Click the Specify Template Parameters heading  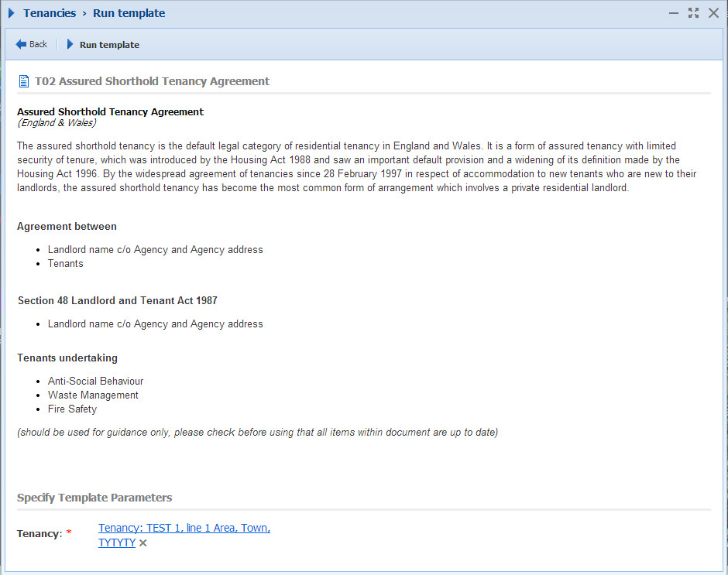[x=94, y=498]
